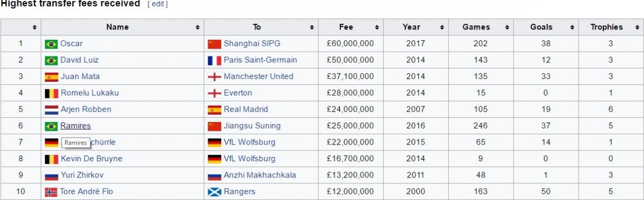Sort table by the Year column arrows

[x=442, y=27]
